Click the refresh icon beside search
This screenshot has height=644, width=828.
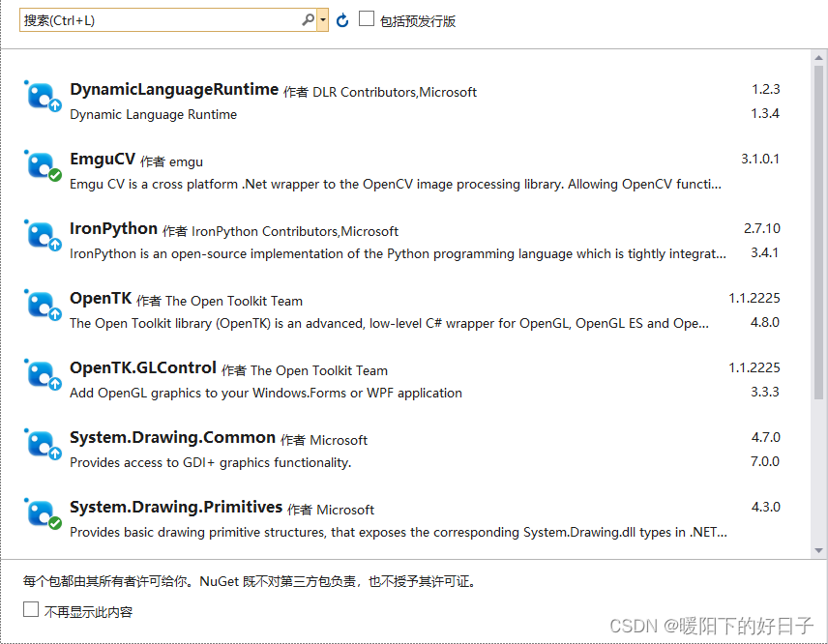pos(342,20)
